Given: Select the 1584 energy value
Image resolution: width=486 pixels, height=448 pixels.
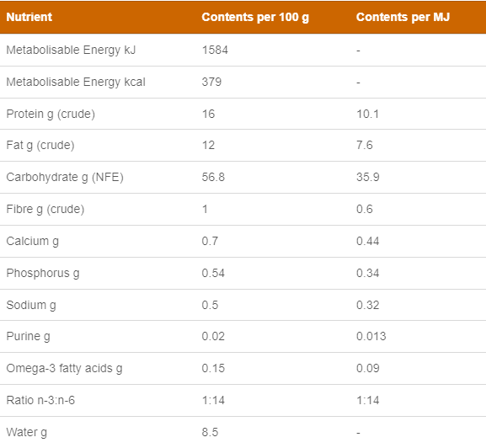Looking at the screenshot, I should tap(215, 50).
